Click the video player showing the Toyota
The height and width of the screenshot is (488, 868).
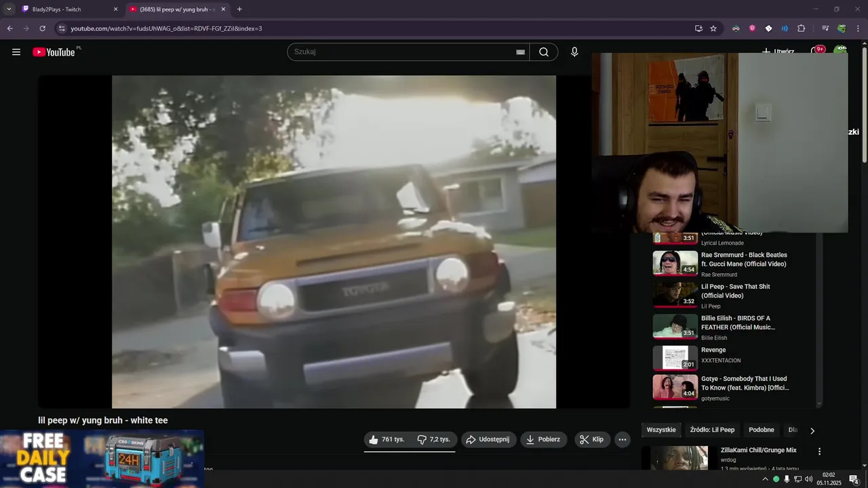click(x=334, y=241)
